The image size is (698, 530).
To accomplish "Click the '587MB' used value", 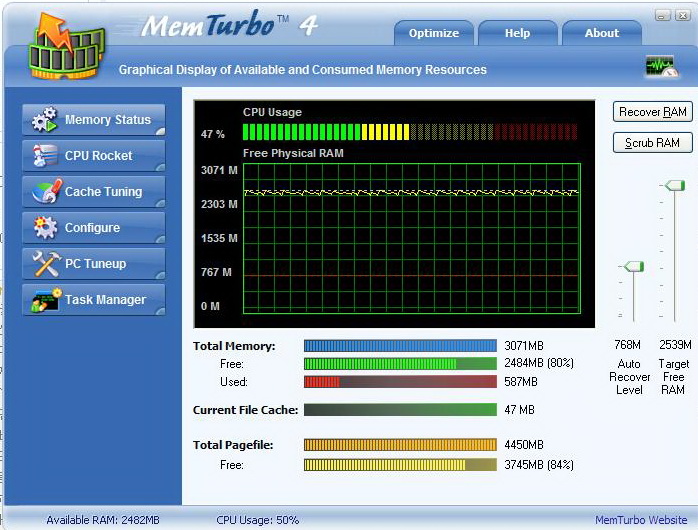I will click(521, 382).
